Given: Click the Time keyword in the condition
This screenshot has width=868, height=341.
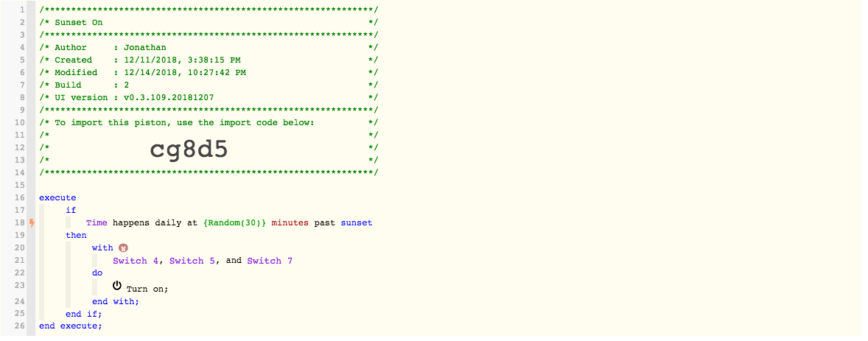Looking at the screenshot, I should 97,222.
